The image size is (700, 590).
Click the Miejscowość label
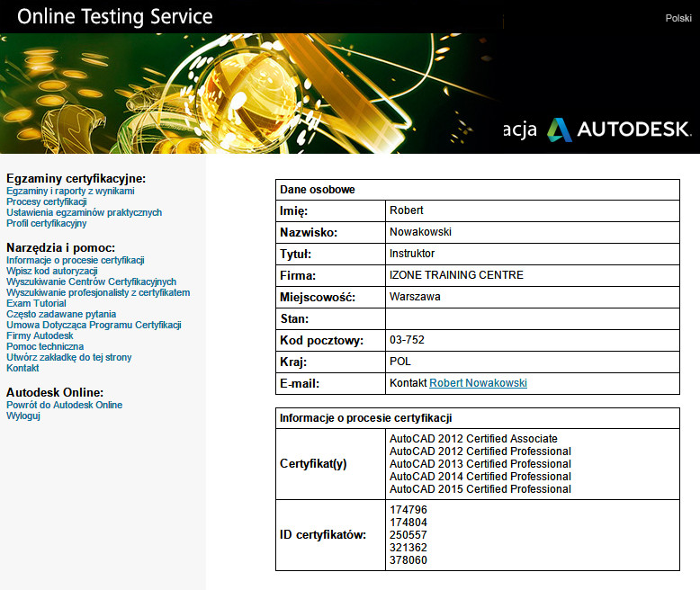click(x=318, y=297)
